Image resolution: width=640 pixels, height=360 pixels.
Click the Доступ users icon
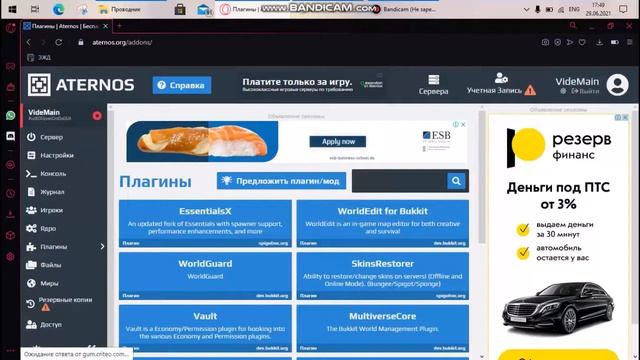[31, 324]
